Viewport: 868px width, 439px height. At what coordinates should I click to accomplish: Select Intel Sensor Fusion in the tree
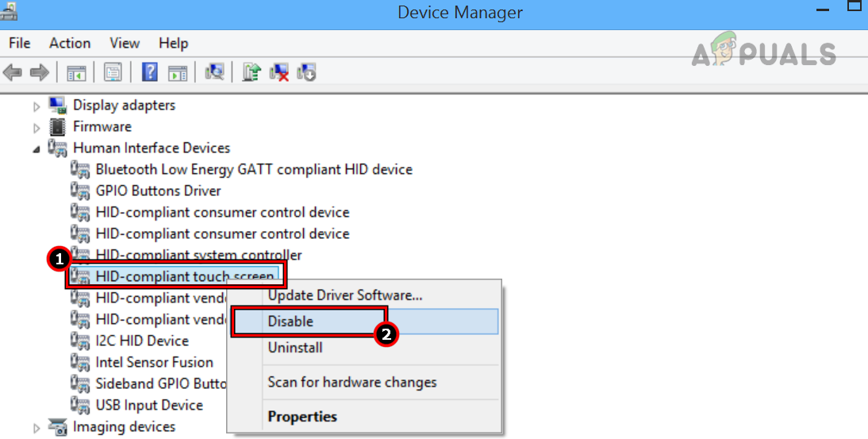154,363
